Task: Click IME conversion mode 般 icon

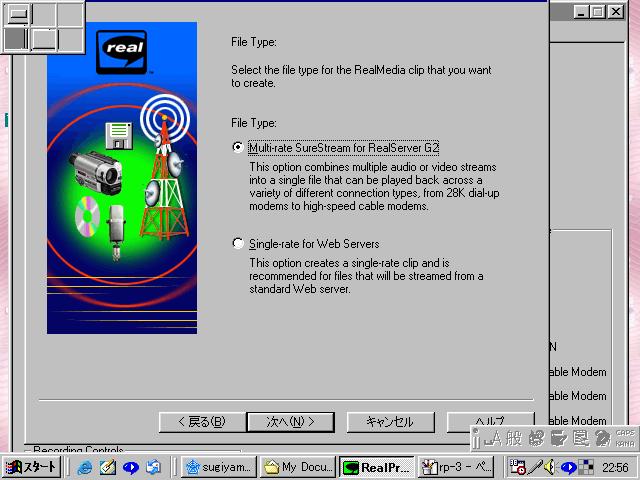Action: tap(513, 438)
